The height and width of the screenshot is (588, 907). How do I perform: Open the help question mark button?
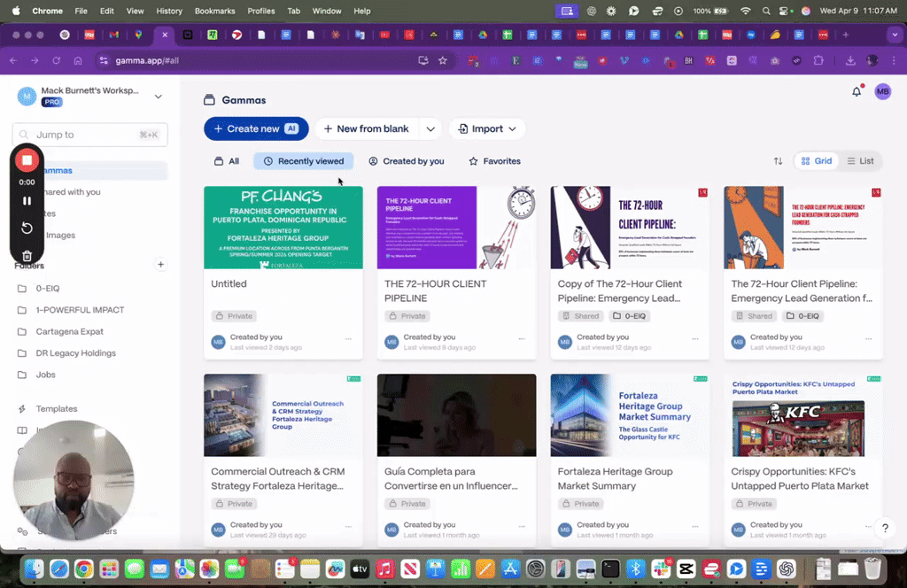click(x=885, y=528)
